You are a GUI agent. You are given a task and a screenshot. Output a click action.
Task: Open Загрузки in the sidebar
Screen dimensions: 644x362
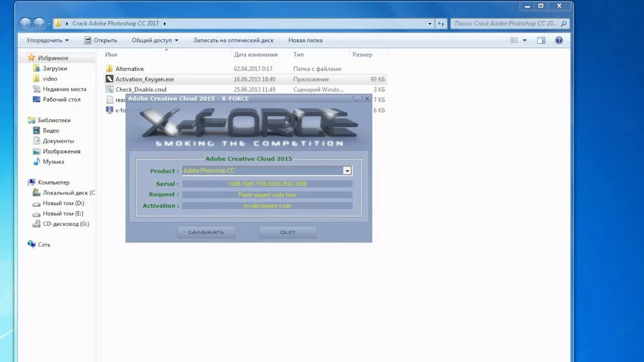click(55, 68)
